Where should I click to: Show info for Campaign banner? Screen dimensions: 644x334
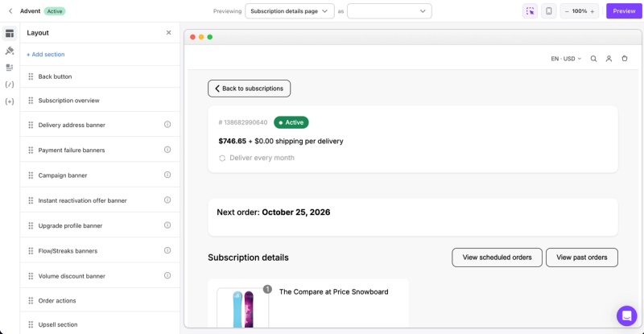click(x=167, y=175)
